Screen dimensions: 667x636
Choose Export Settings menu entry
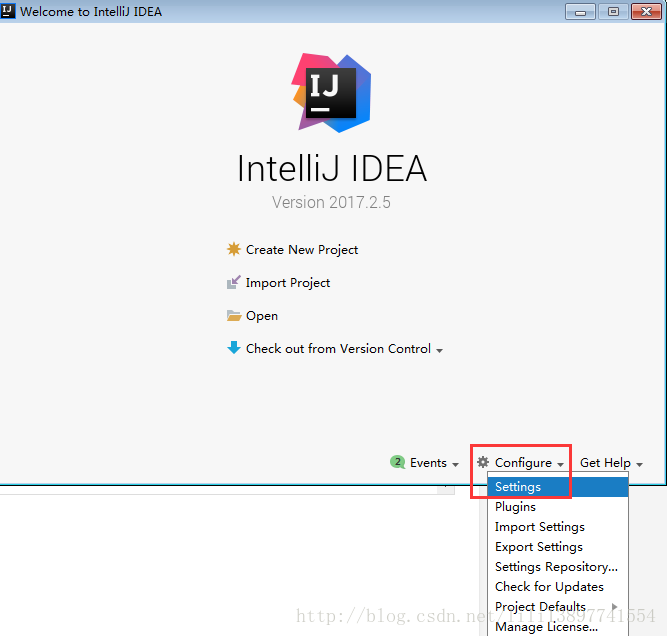tap(558, 547)
